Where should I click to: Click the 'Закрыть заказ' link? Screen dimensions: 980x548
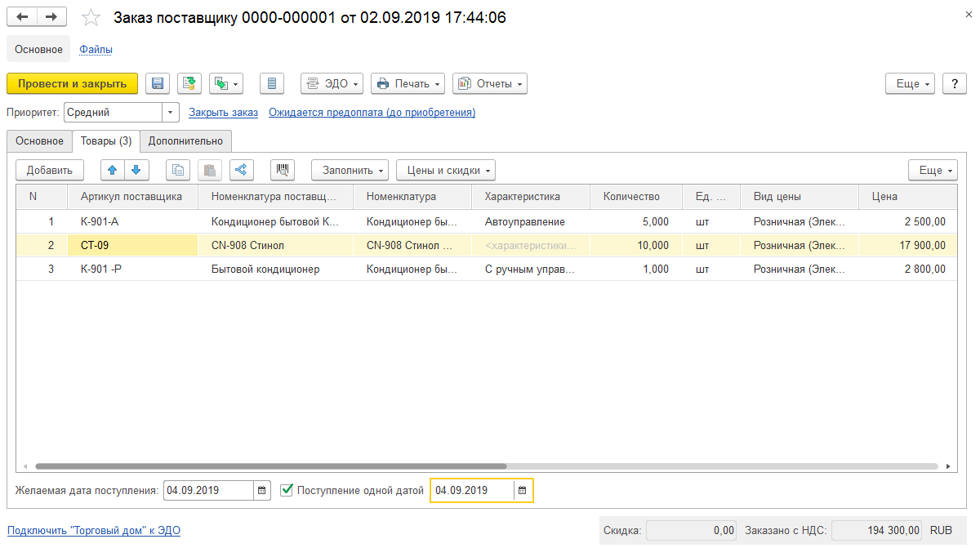tap(223, 113)
